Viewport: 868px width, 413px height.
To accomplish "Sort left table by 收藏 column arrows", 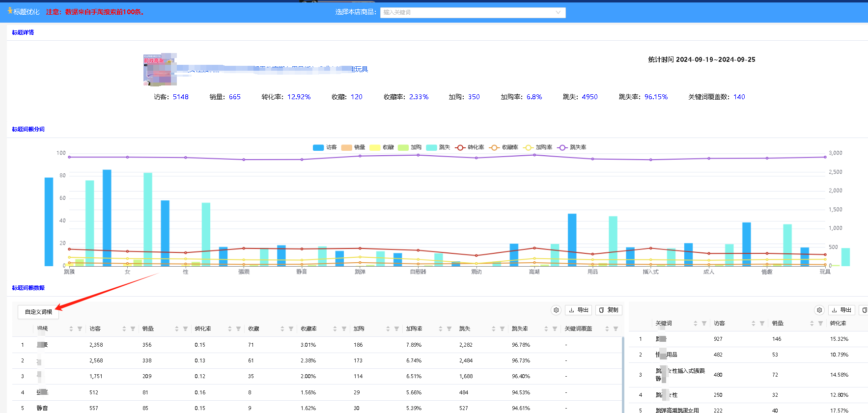I will [282, 329].
